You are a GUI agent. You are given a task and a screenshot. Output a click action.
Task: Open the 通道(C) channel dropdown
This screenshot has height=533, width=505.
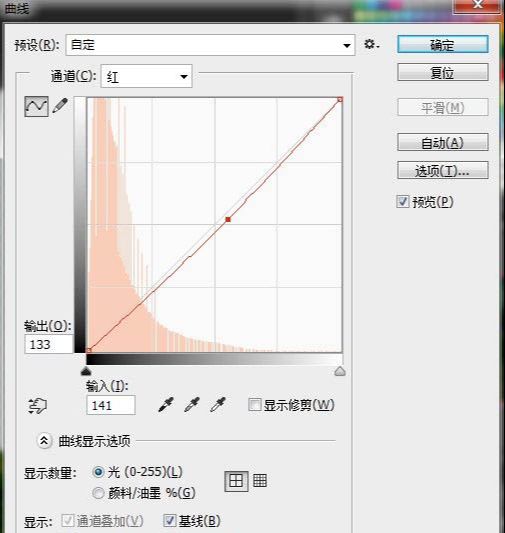[146, 76]
